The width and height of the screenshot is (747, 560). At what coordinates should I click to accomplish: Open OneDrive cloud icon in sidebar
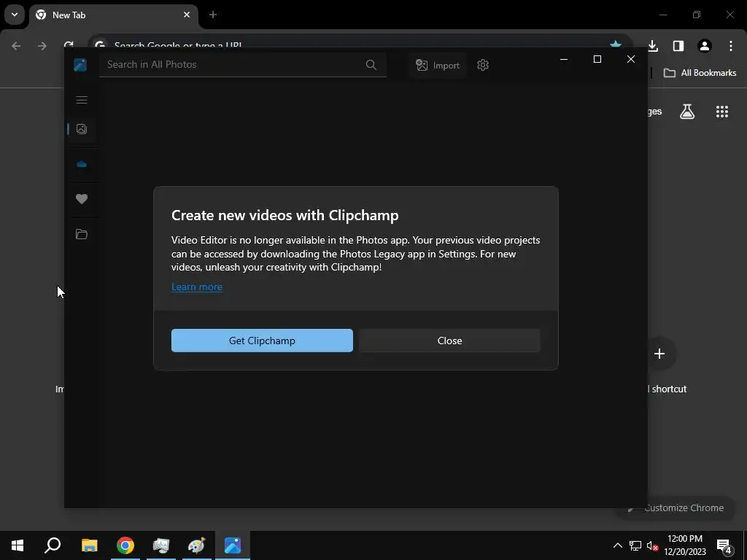82,164
